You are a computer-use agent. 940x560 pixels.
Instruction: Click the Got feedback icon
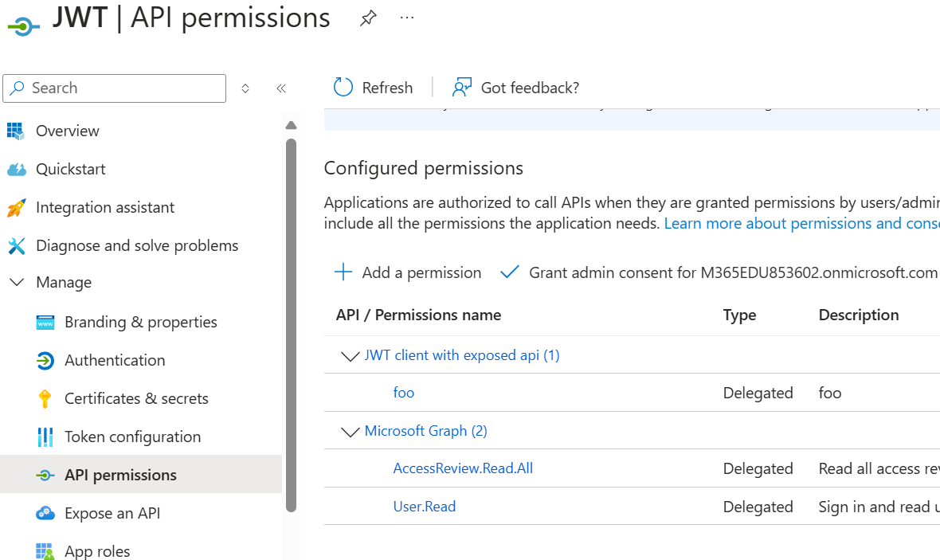[462, 88]
